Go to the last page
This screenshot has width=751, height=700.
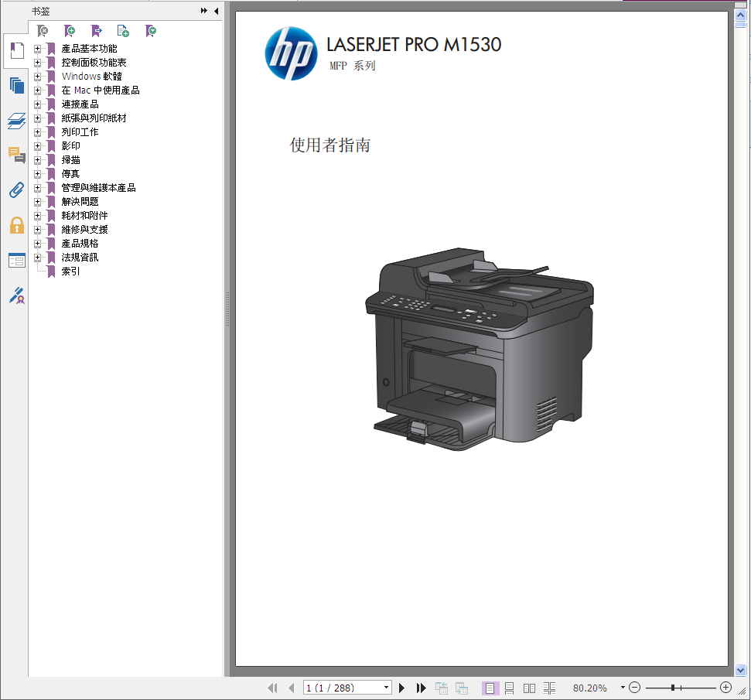click(x=421, y=688)
